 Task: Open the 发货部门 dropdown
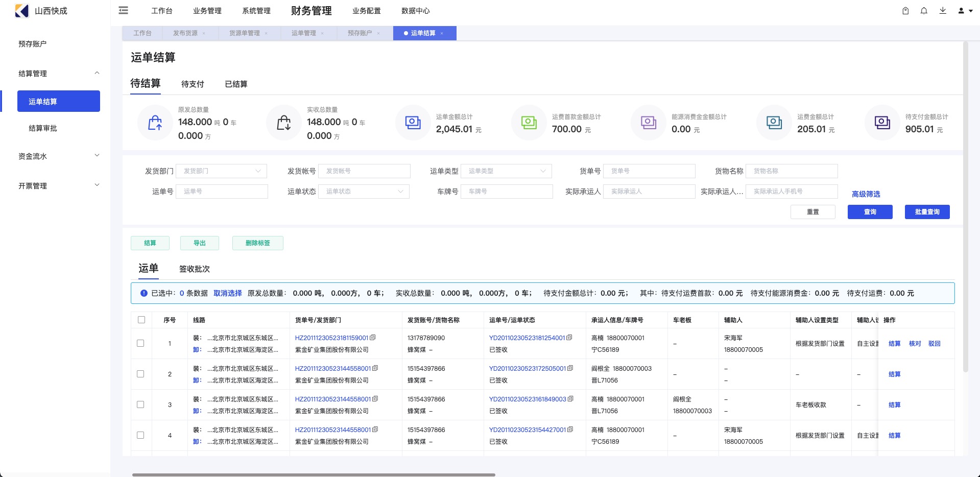[221, 171]
